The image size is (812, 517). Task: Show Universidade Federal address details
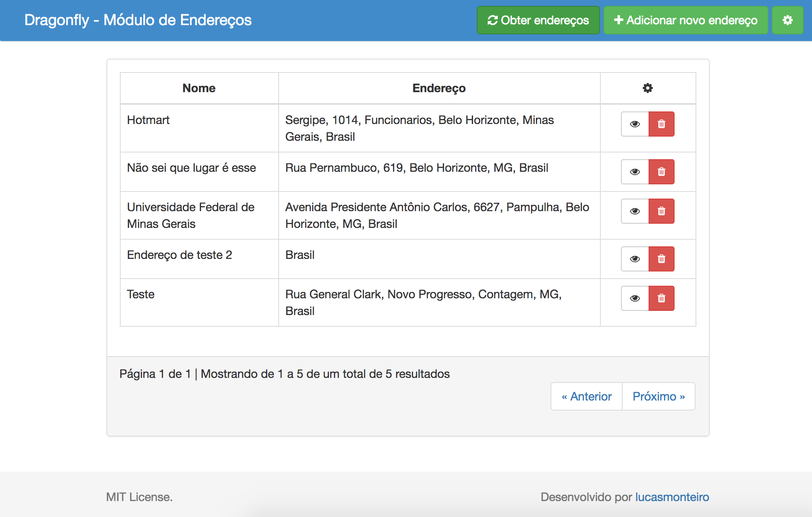click(635, 211)
